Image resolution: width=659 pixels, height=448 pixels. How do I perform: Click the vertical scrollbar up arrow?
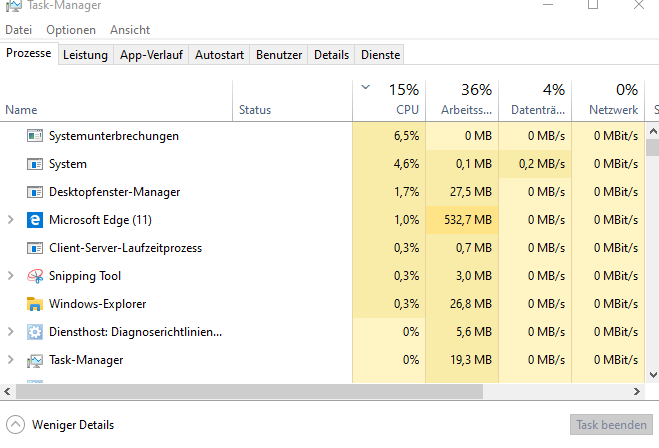click(x=653, y=132)
